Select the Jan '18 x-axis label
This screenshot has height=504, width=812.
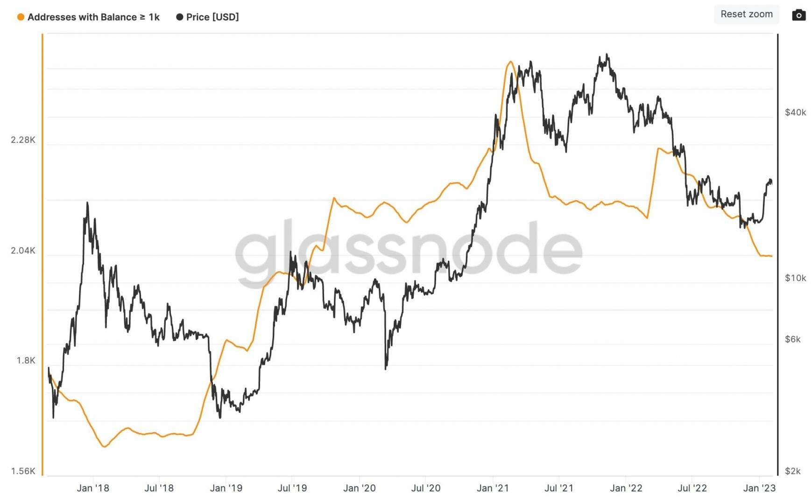pyautogui.click(x=93, y=488)
